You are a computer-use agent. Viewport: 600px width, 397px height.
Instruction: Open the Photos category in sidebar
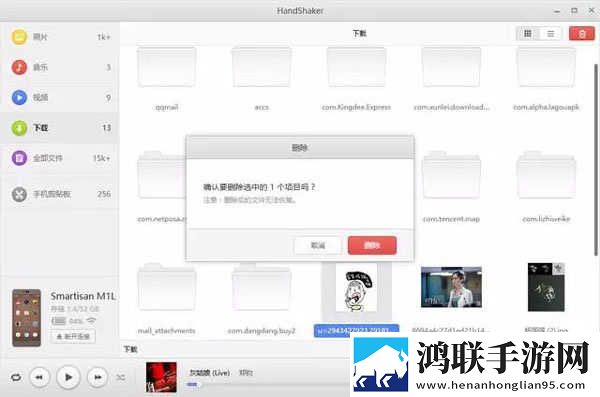coord(59,37)
